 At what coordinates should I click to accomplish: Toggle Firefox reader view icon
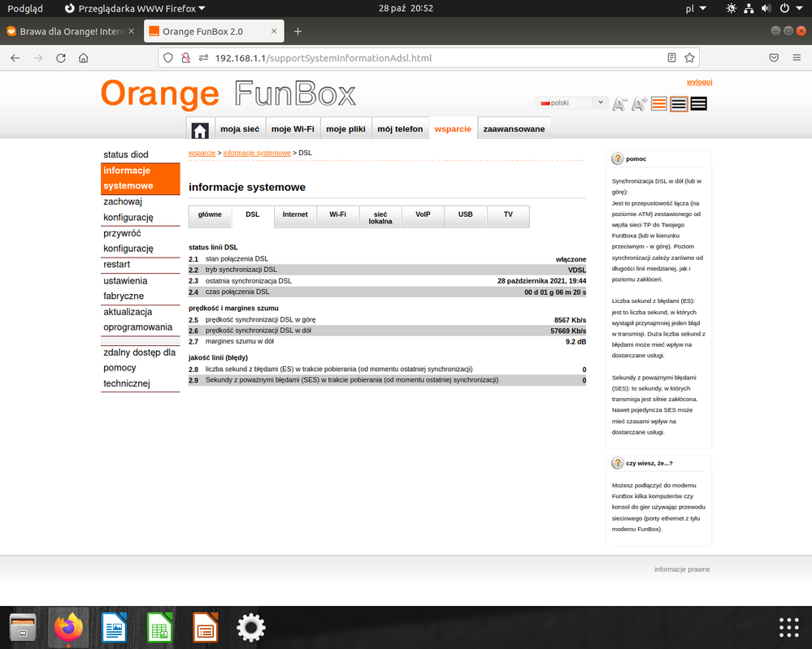pyautogui.click(x=671, y=58)
